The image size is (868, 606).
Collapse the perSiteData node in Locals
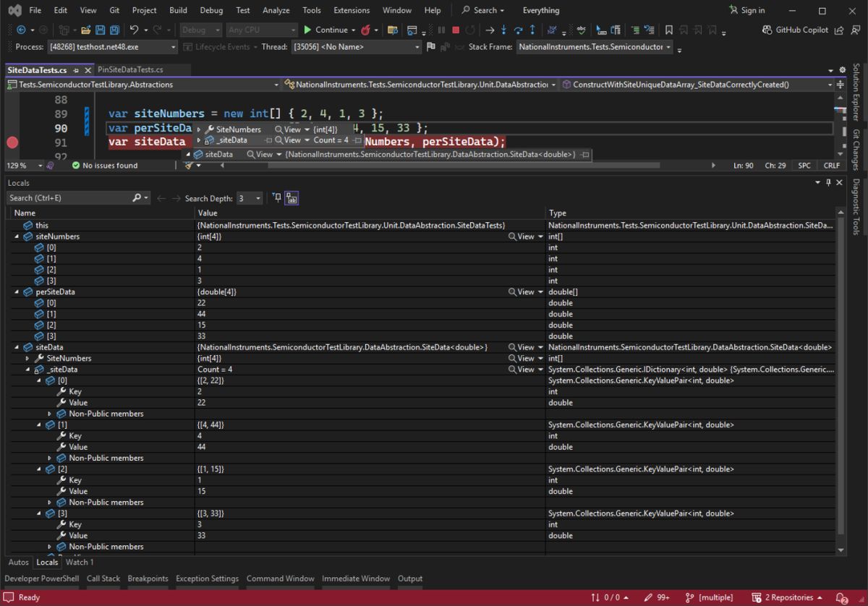(x=17, y=292)
